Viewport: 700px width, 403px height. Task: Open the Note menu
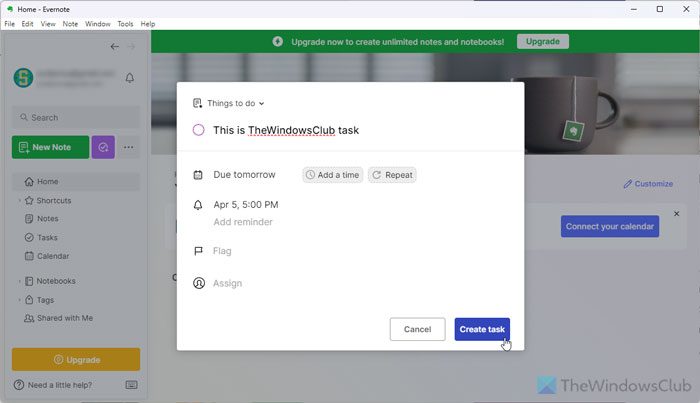[70, 24]
